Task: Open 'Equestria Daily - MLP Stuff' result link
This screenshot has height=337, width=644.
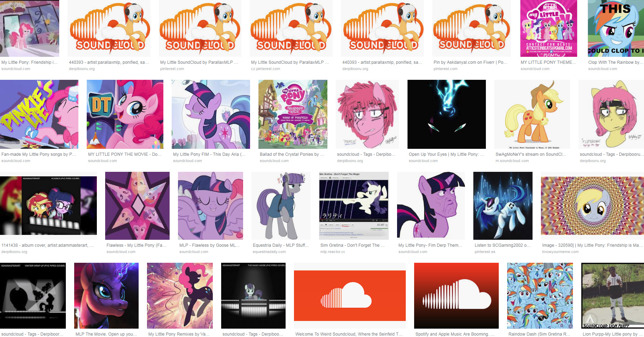Action: [281, 245]
